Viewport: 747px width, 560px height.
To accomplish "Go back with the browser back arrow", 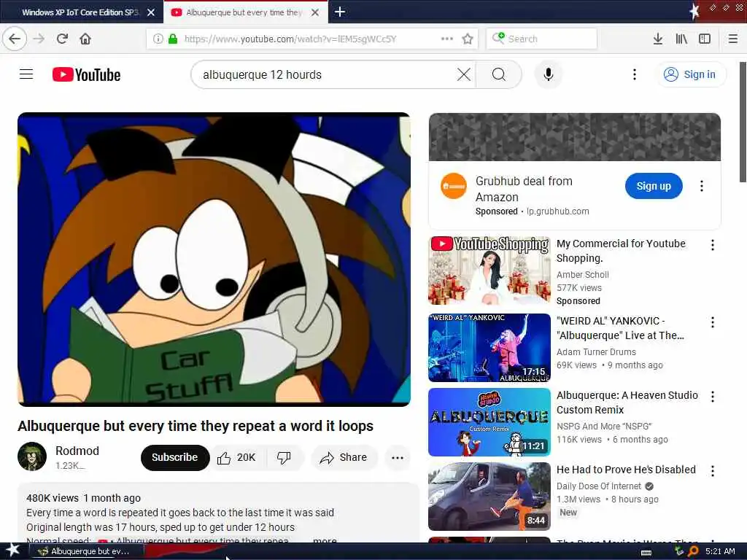I will point(15,39).
